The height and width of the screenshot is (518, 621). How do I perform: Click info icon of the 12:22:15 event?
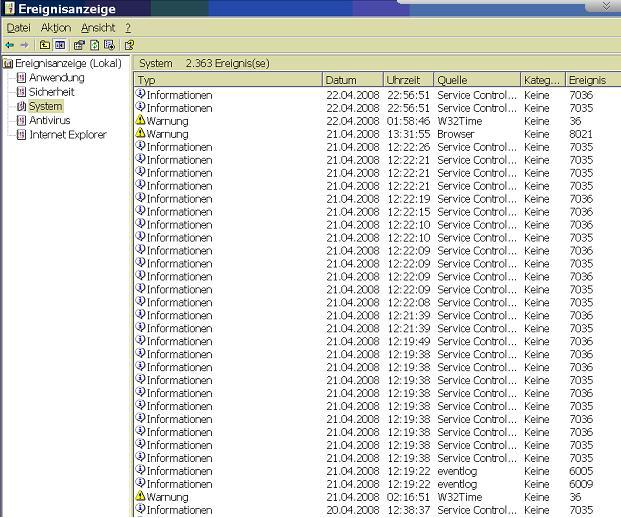[x=140, y=211]
